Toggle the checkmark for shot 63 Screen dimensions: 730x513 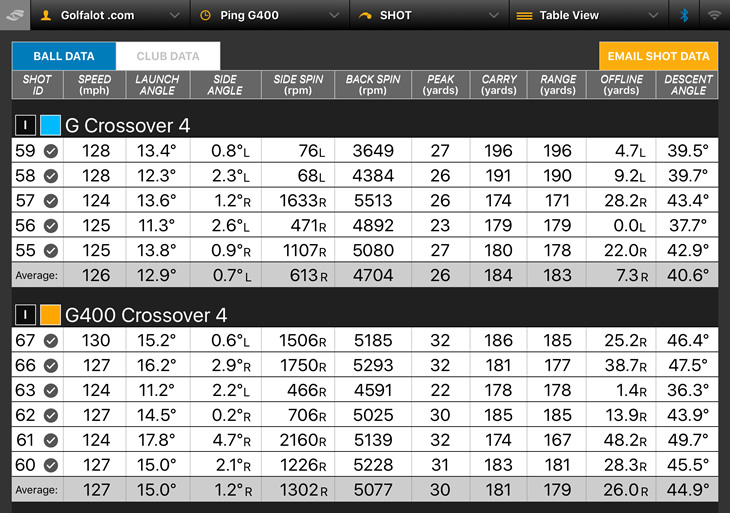[x=51, y=391]
